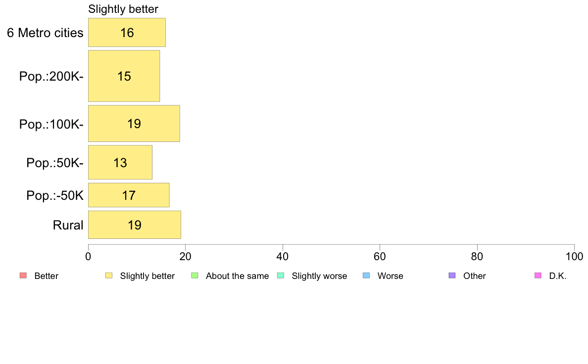Select the 6 Metro cities bar
Viewport: 588px width, 364px height.
click(127, 33)
